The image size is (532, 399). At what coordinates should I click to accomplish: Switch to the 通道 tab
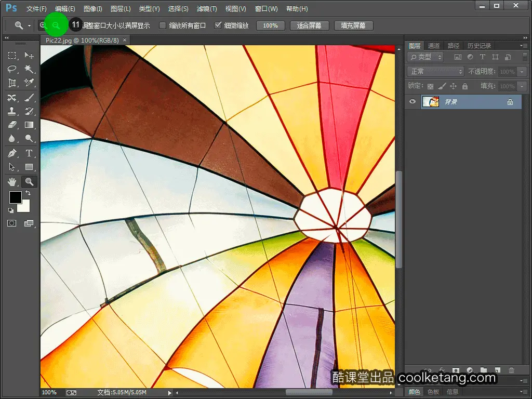(x=434, y=46)
